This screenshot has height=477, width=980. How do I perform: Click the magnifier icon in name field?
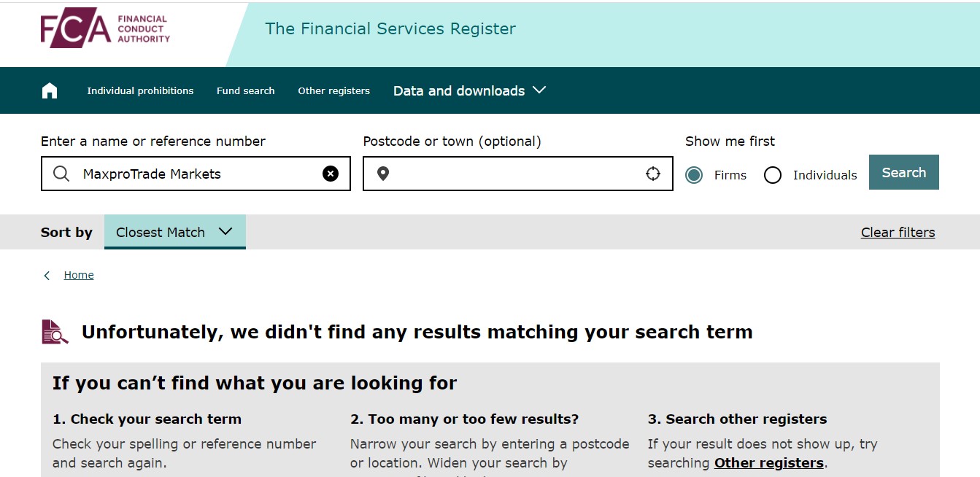click(62, 174)
